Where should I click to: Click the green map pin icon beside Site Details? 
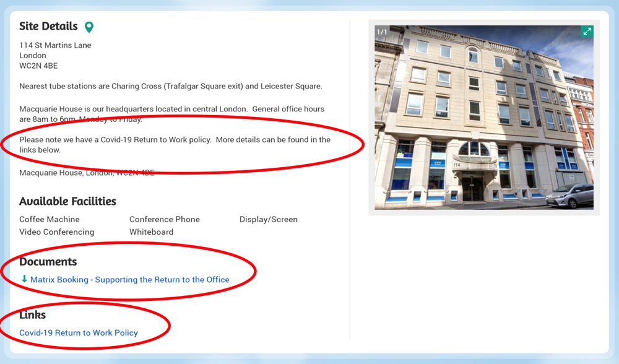click(x=89, y=27)
